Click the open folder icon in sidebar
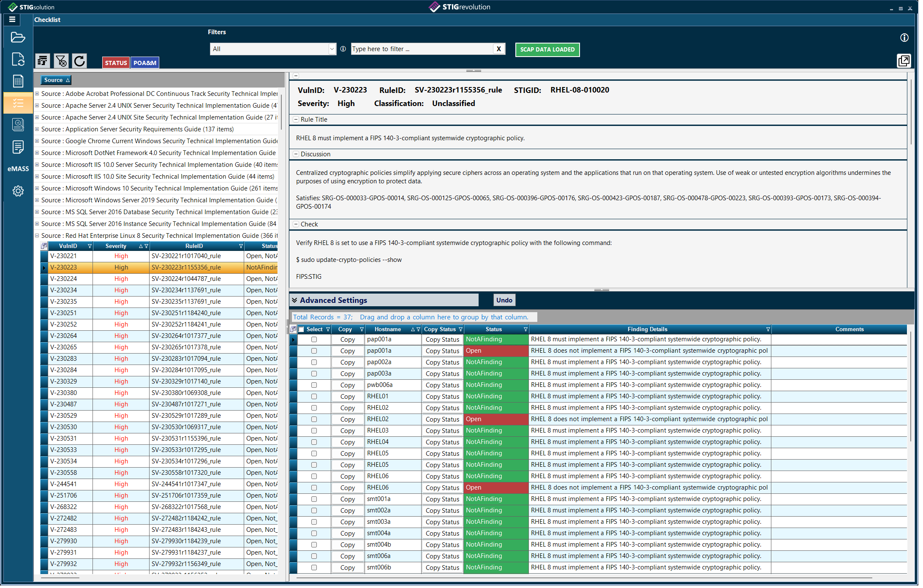 point(18,38)
